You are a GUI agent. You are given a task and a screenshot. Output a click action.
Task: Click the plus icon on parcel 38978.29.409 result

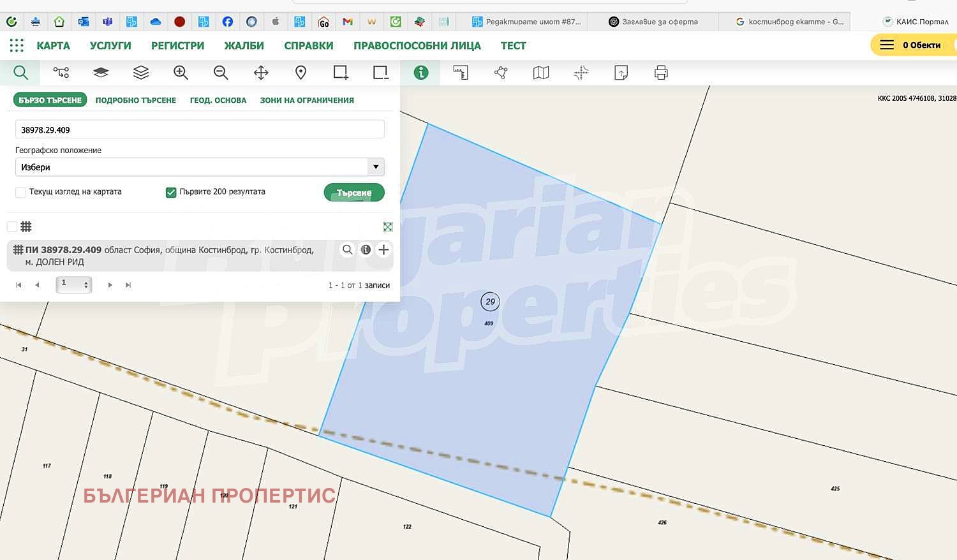pyautogui.click(x=383, y=250)
